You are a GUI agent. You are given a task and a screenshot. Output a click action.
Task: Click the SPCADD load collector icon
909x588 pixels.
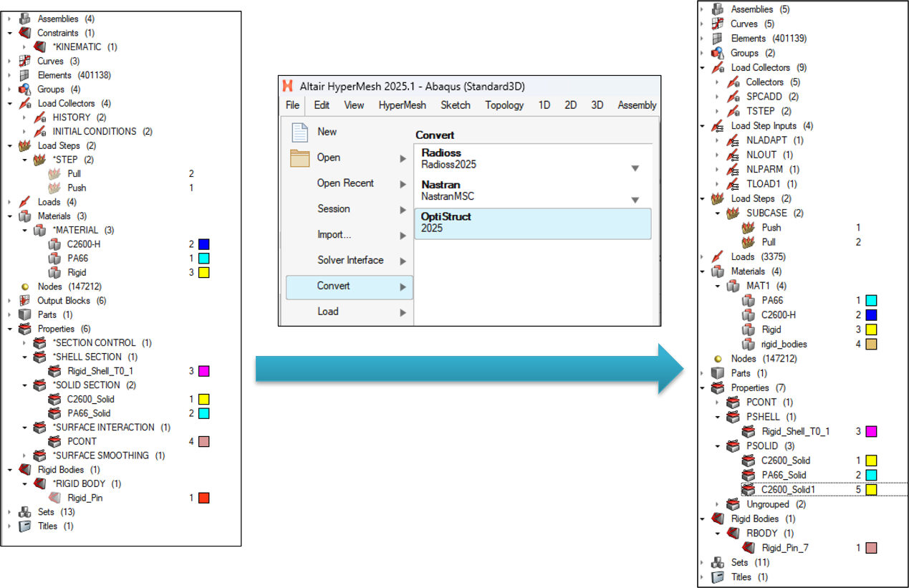(x=734, y=97)
